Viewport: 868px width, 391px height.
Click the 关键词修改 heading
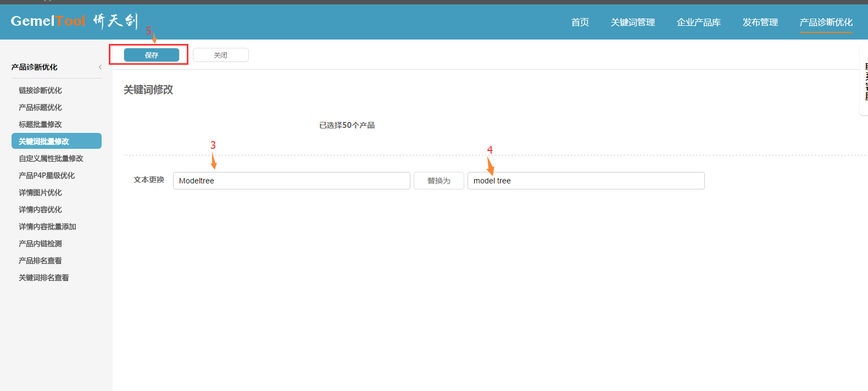click(148, 90)
